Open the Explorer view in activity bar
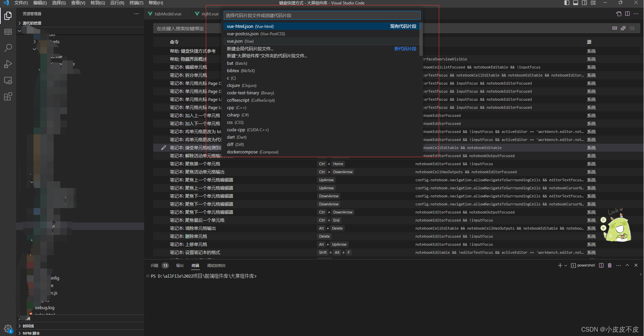 pos(8,16)
